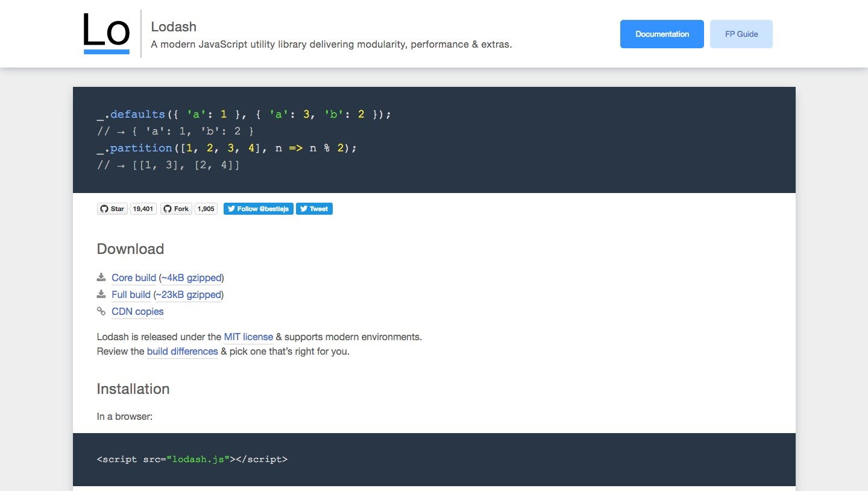The width and height of the screenshot is (868, 491).
Task: Click the "// → { 'a': 1, 'b': 2 }" comment
Action: click(x=175, y=131)
